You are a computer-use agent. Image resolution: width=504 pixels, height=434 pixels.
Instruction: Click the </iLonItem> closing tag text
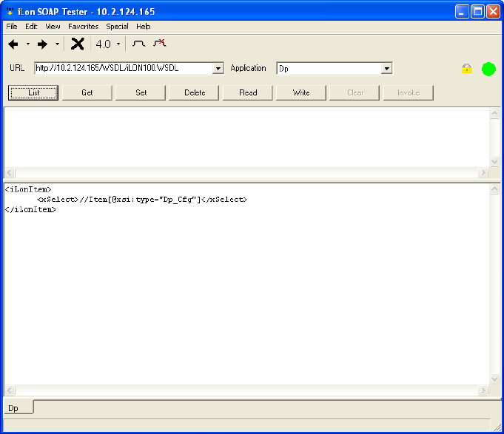pos(30,209)
